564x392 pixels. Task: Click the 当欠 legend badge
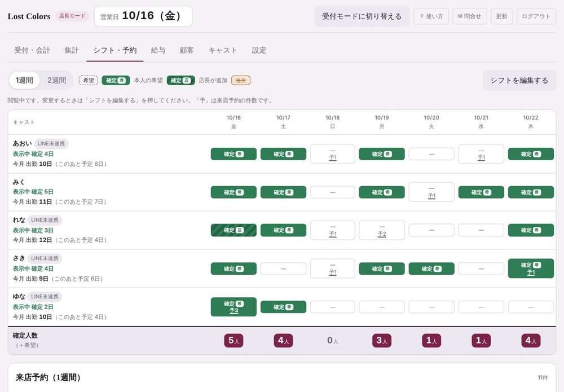241,80
